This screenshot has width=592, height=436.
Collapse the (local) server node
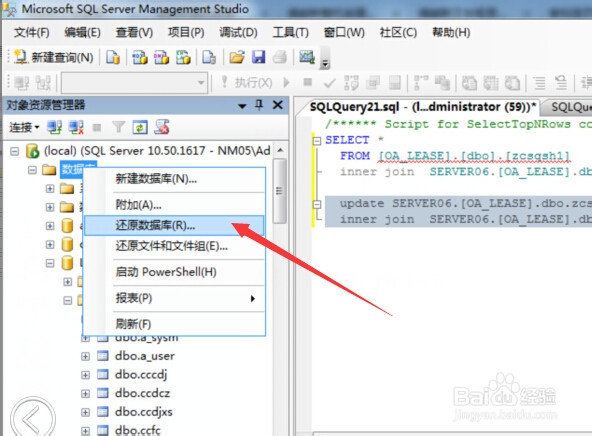click(x=15, y=151)
